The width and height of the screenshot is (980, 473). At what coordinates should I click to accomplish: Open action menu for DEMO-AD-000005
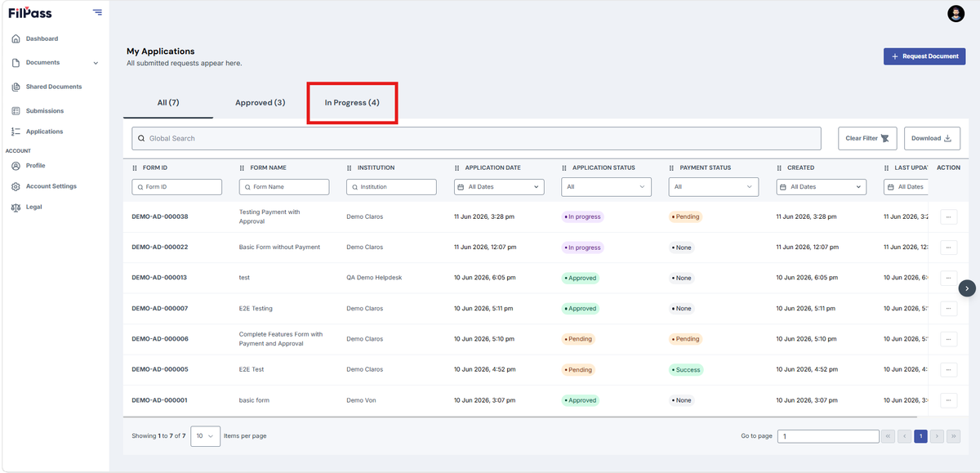point(948,369)
